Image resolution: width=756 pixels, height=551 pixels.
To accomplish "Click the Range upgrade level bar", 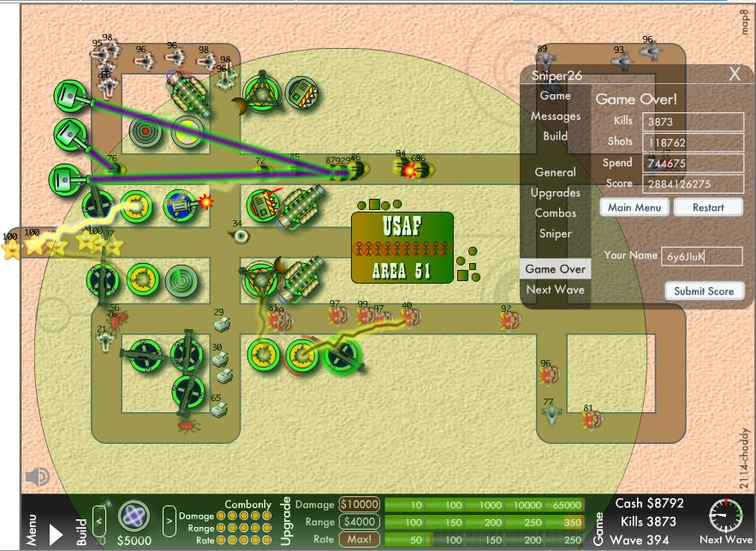I will [485, 522].
